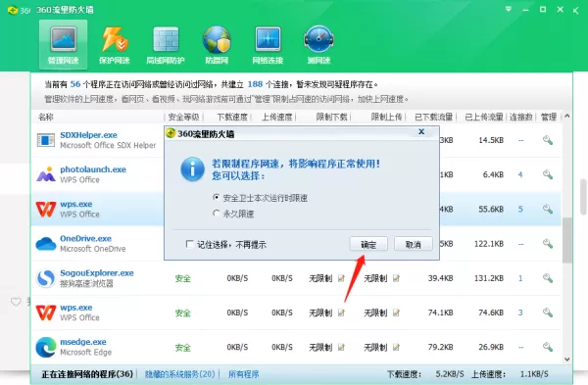
Task: Open the 局域网防护 brick wall icon
Action: tap(166, 45)
